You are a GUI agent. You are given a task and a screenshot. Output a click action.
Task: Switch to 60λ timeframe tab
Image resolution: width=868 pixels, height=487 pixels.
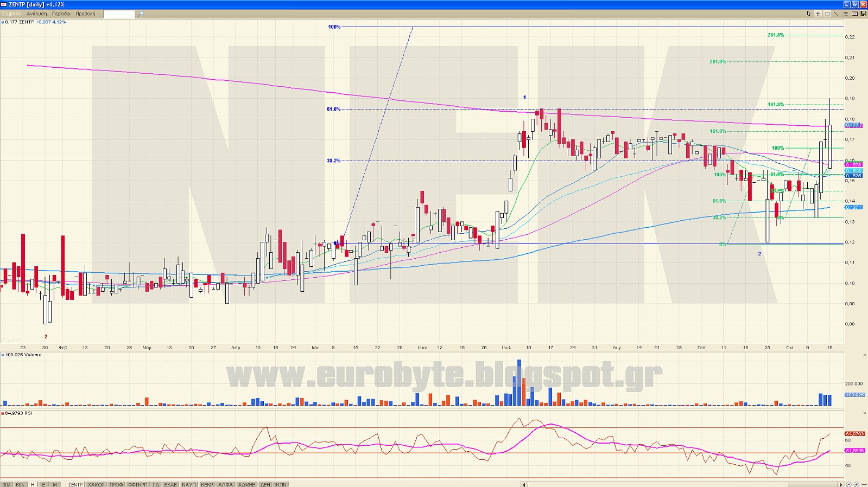(x=20, y=484)
